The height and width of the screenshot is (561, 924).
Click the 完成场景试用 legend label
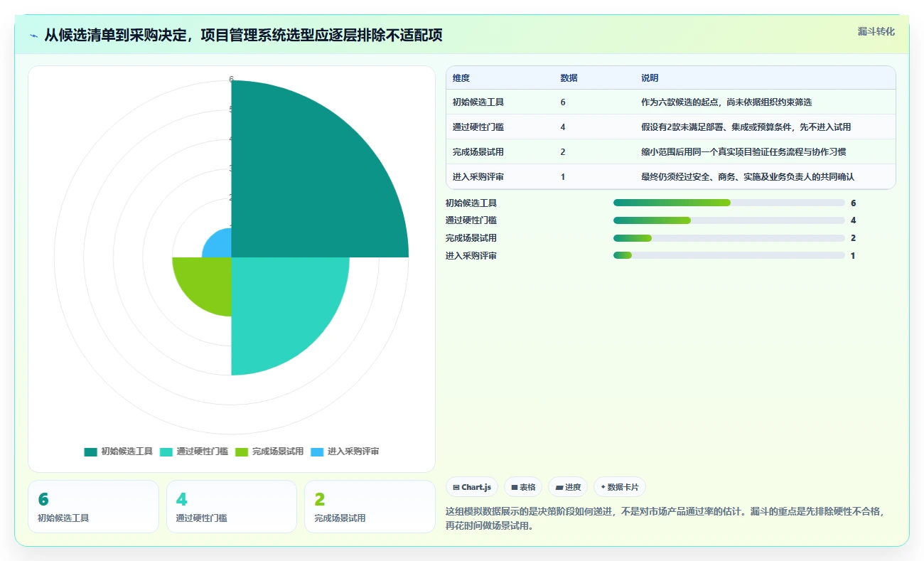[x=278, y=452]
